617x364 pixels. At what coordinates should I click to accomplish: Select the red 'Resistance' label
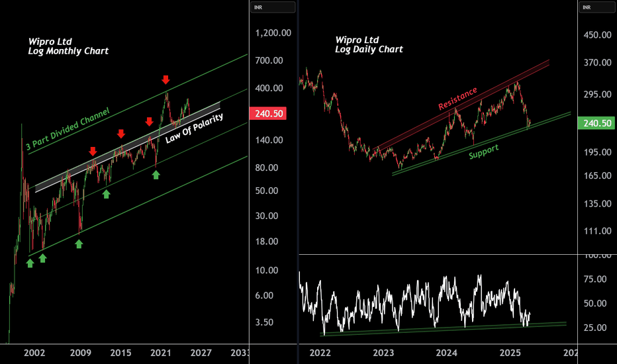457,99
